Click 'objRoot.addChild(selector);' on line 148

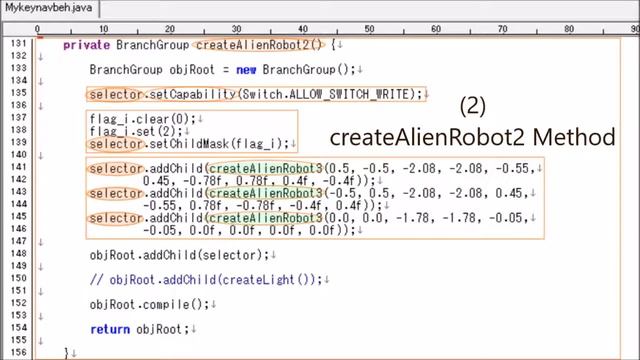(x=179, y=256)
